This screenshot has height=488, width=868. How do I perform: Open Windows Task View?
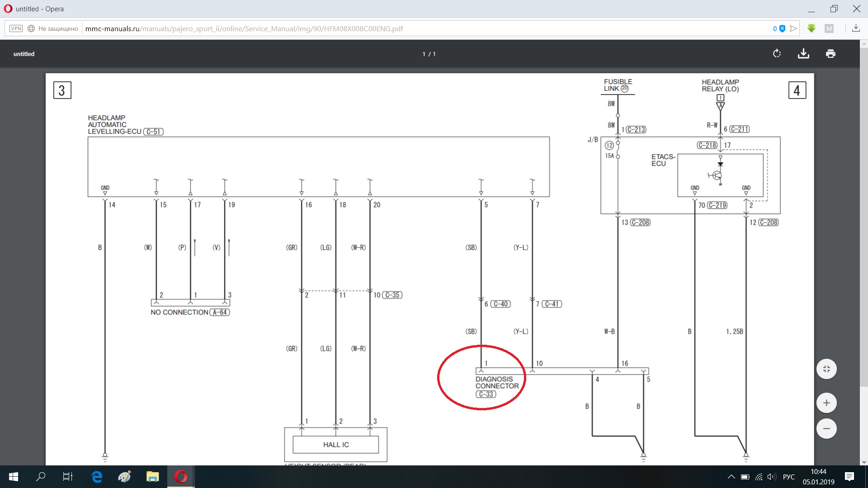(68, 477)
